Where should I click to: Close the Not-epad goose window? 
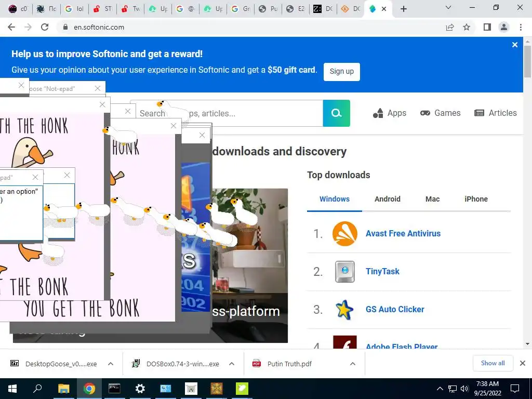tap(98, 88)
